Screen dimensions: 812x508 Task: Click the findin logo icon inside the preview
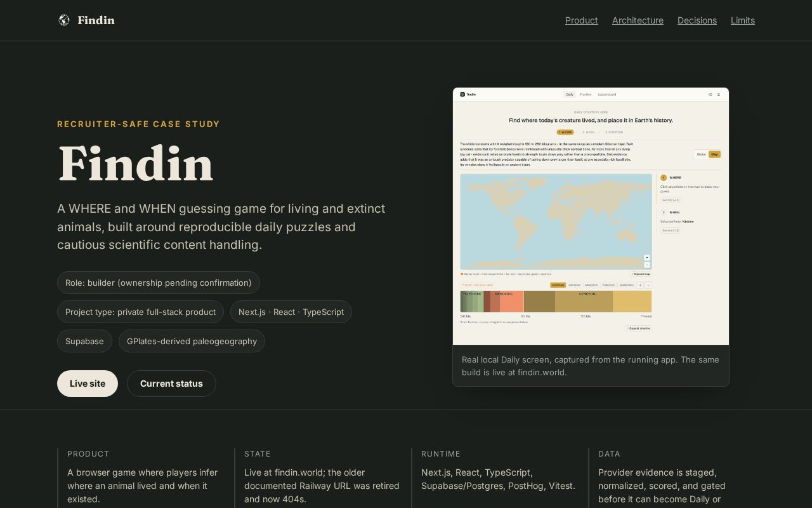[462, 94]
